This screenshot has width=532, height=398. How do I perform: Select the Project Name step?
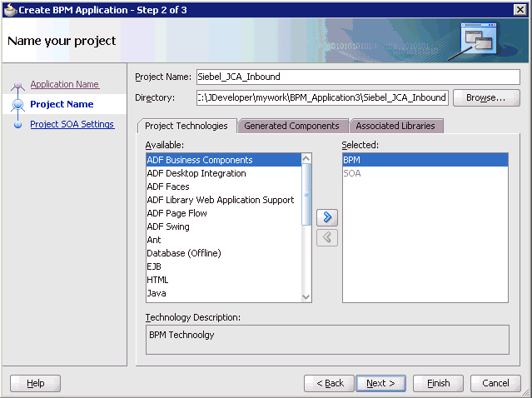62,104
